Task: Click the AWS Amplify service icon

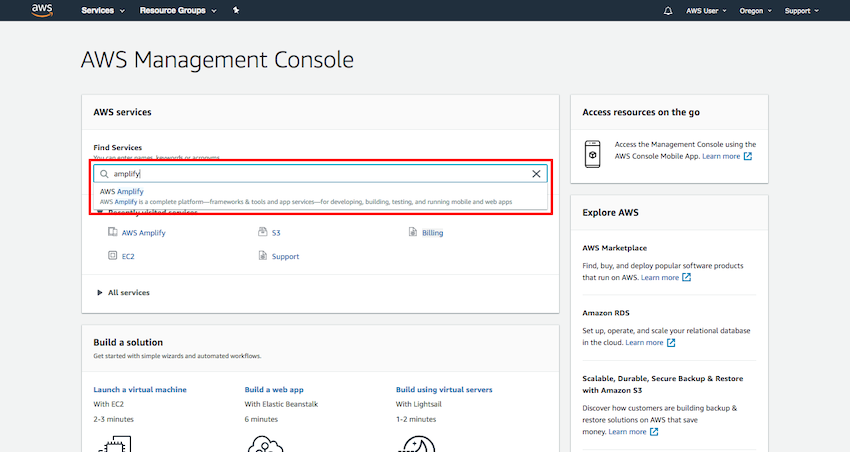Action: click(x=113, y=232)
